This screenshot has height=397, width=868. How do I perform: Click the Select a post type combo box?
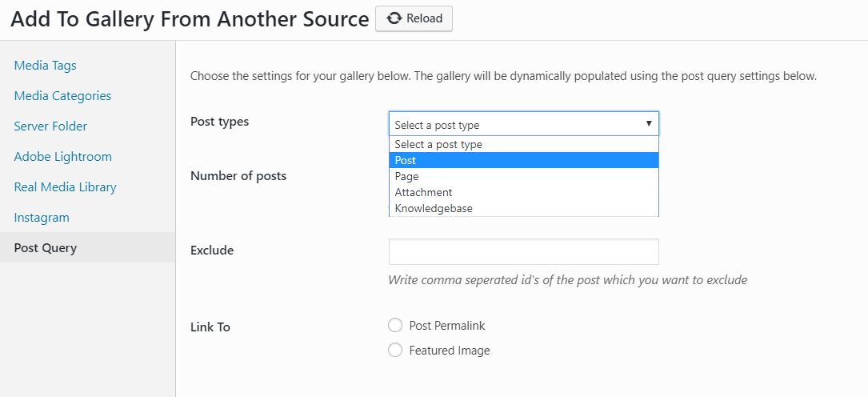[x=524, y=124]
